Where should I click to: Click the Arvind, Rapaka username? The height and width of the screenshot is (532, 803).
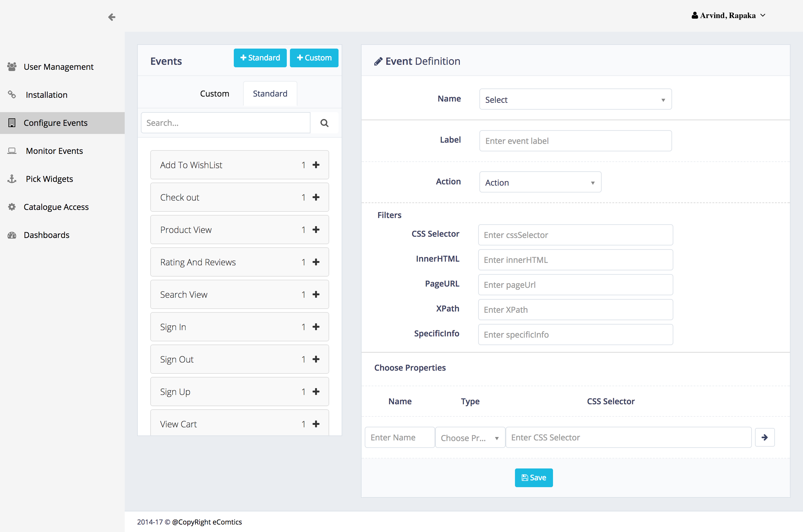[728, 15]
